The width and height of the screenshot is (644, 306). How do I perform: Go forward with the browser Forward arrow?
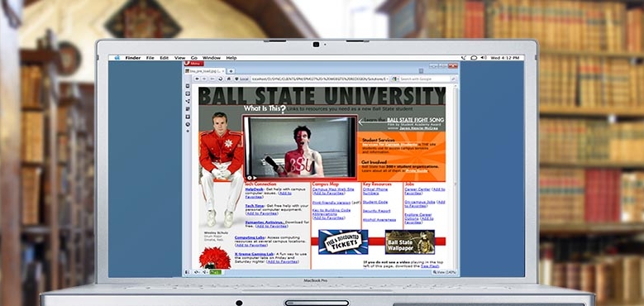(204, 79)
